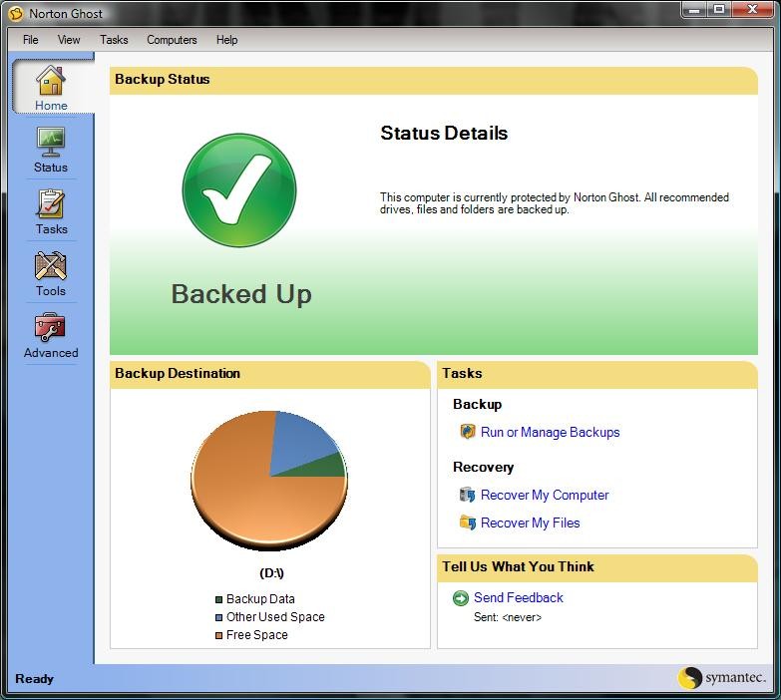Click the green Backed Up checkmark icon

coord(239,189)
